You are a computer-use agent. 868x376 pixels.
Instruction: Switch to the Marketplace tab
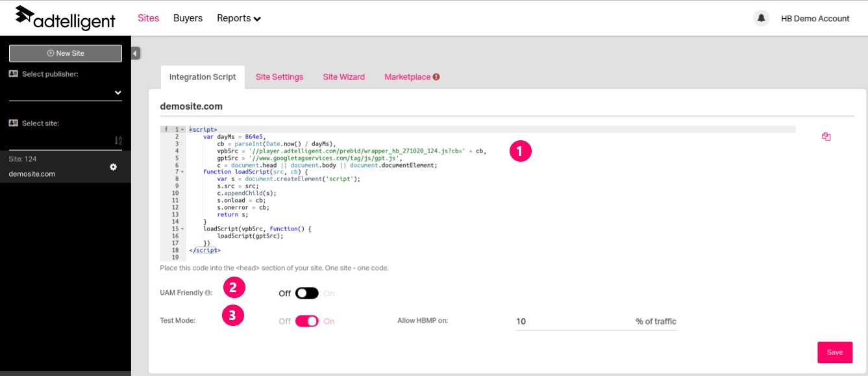[412, 77]
